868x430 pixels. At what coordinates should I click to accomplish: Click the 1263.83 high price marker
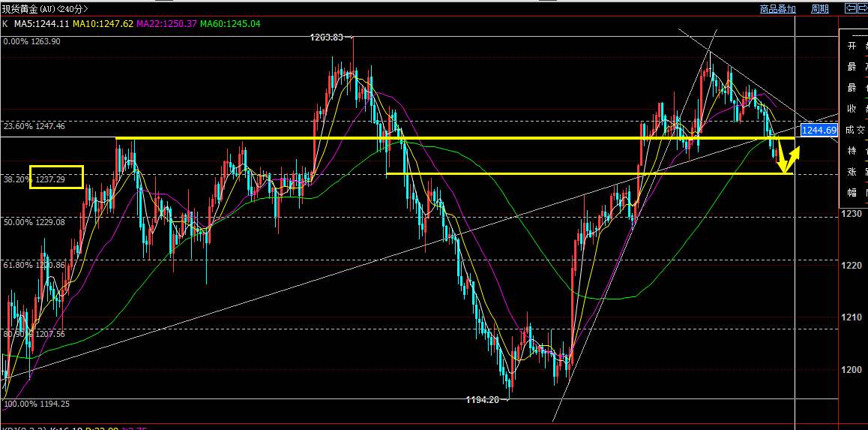point(330,37)
